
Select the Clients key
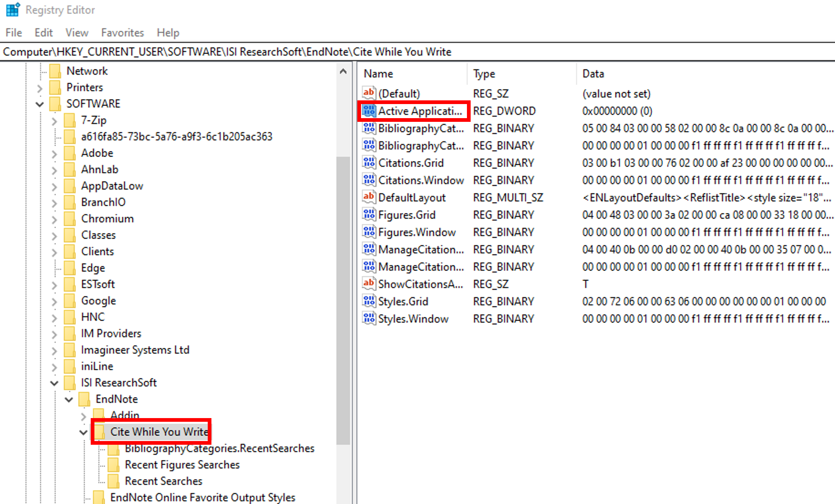(97, 251)
